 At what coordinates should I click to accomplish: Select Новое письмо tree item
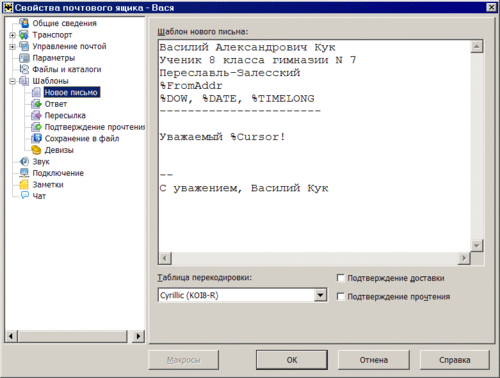click(71, 92)
